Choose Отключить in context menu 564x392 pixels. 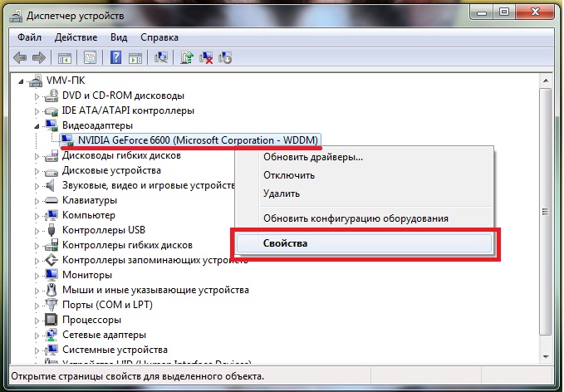click(x=365, y=175)
